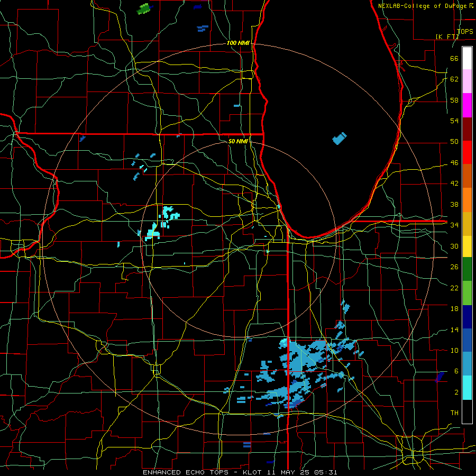Click the TOPS legend title
Viewport: 476px width, 476px height.
point(465,31)
